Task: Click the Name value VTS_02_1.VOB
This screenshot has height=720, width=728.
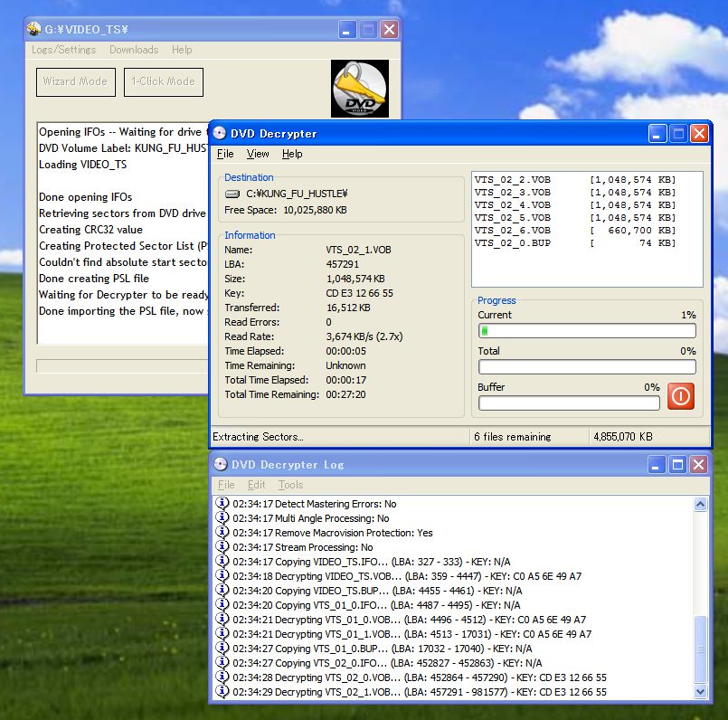Action: (x=358, y=250)
